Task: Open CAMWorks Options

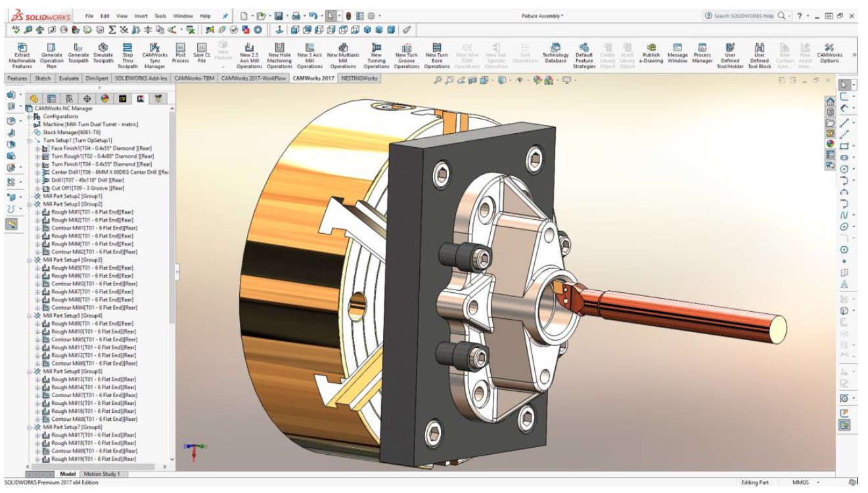Action: (x=829, y=48)
